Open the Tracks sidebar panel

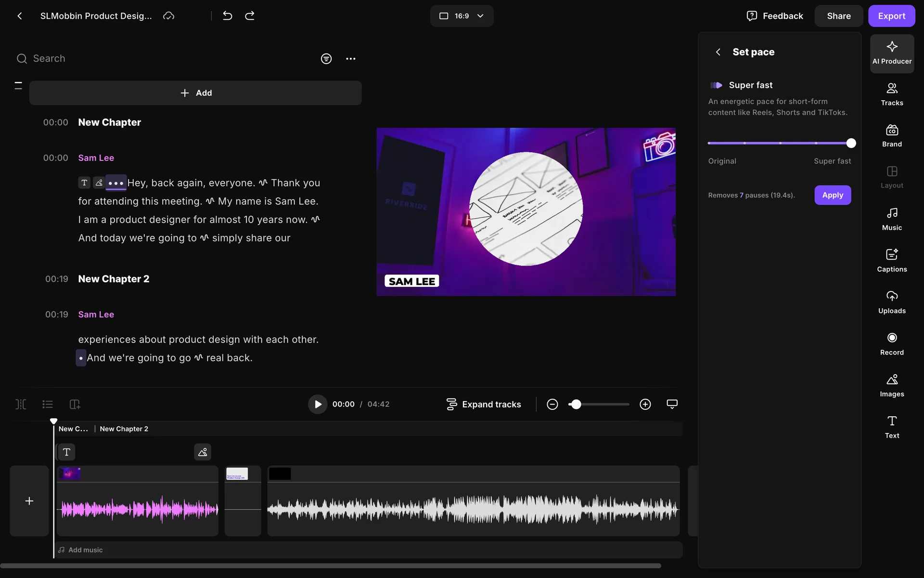pyautogui.click(x=892, y=94)
